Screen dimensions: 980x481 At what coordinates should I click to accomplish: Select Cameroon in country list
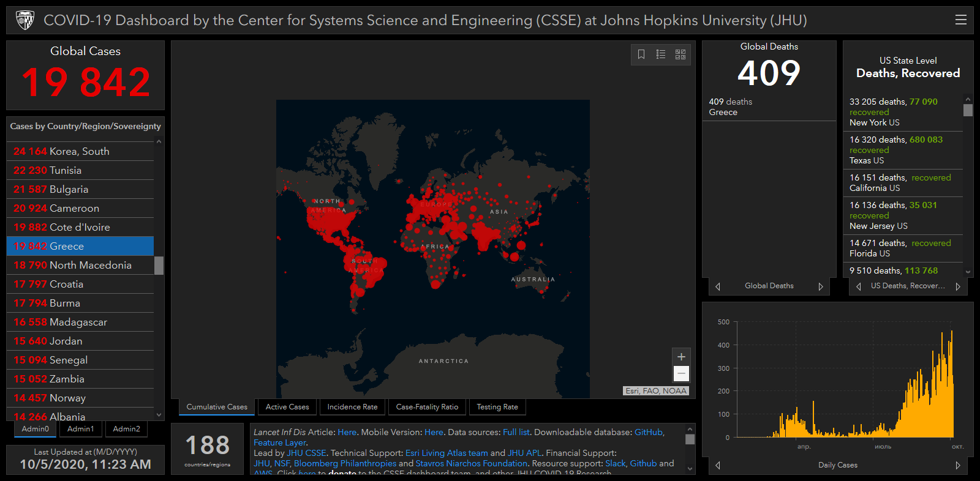[x=80, y=208]
